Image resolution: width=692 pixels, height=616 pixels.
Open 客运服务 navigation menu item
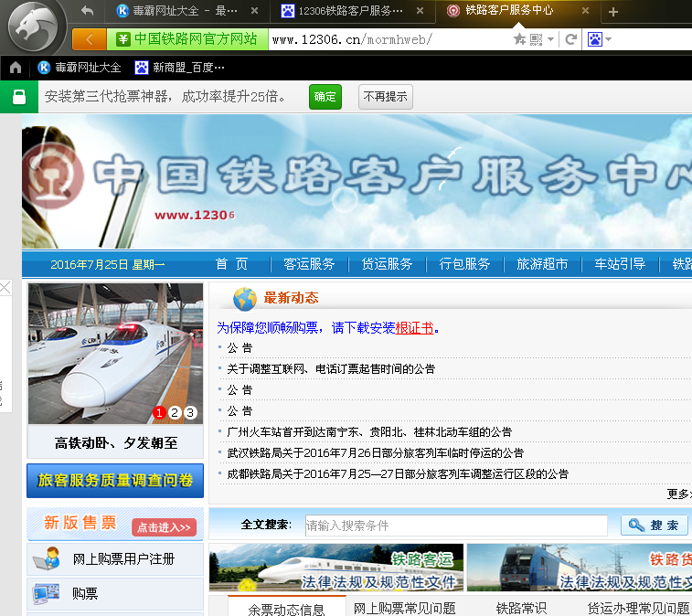pos(309,264)
